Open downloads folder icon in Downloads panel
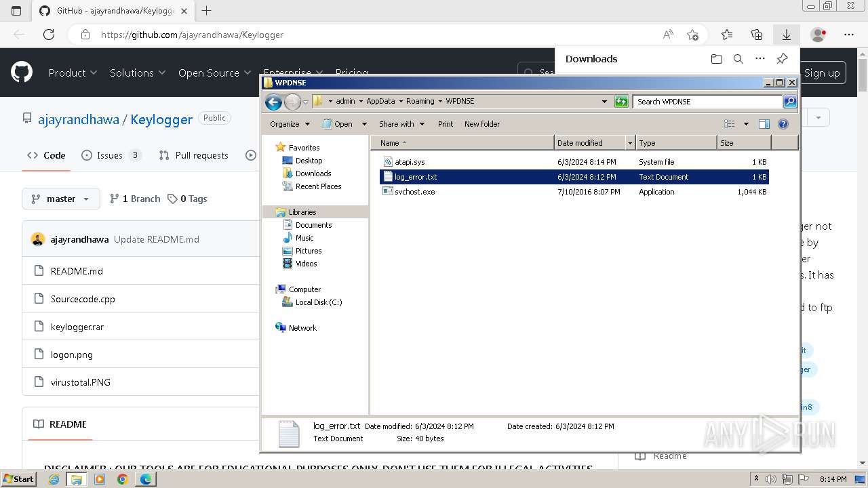Image resolution: width=868 pixels, height=488 pixels. coord(717,59)
